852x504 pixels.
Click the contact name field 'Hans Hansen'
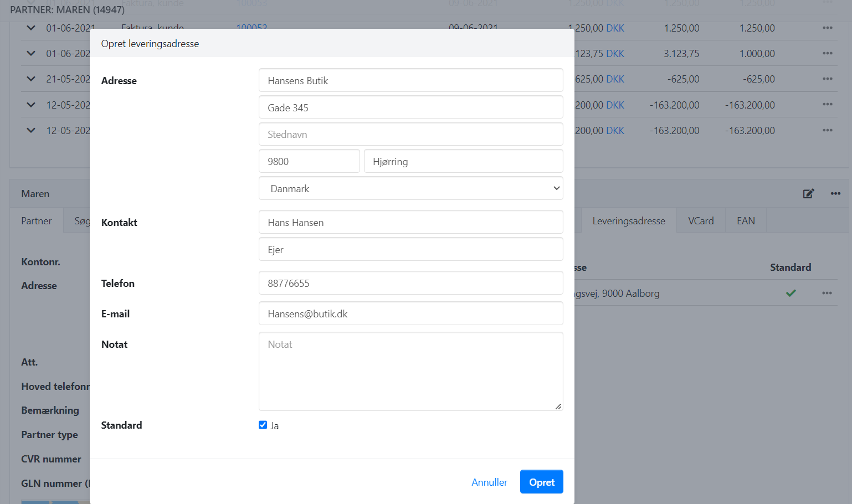tap(411, 222)
